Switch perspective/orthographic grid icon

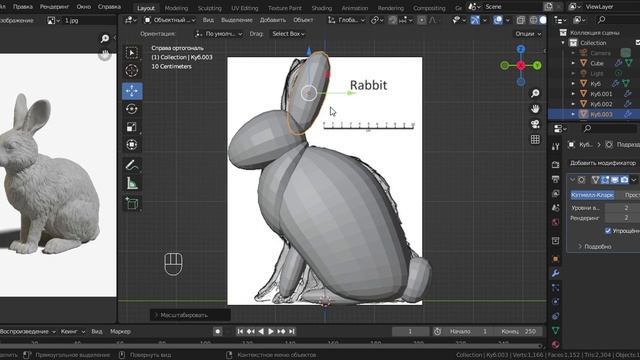click(x=535, y=139)
